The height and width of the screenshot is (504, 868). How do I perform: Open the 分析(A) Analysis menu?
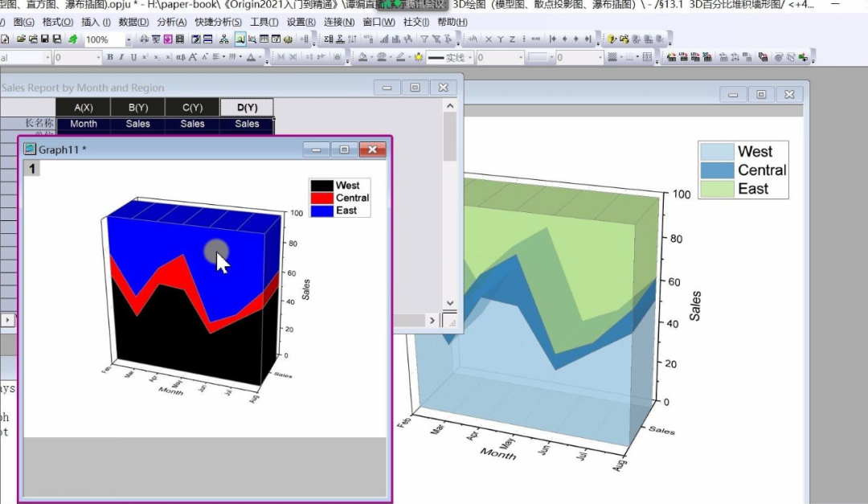pyautogui.click(x=172, y=23)
